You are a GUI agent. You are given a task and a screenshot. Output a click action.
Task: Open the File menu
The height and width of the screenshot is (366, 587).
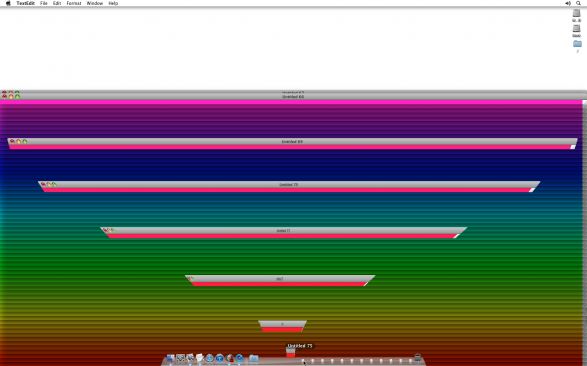point(43,3)
